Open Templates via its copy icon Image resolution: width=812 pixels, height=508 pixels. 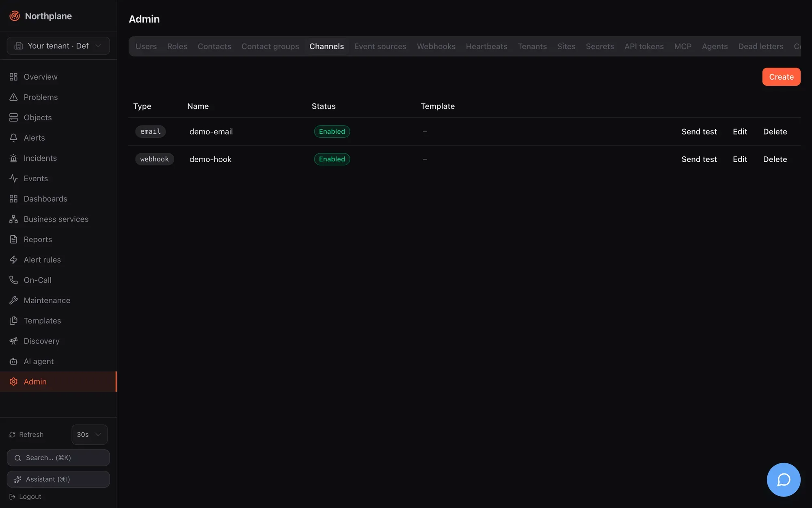13,321
